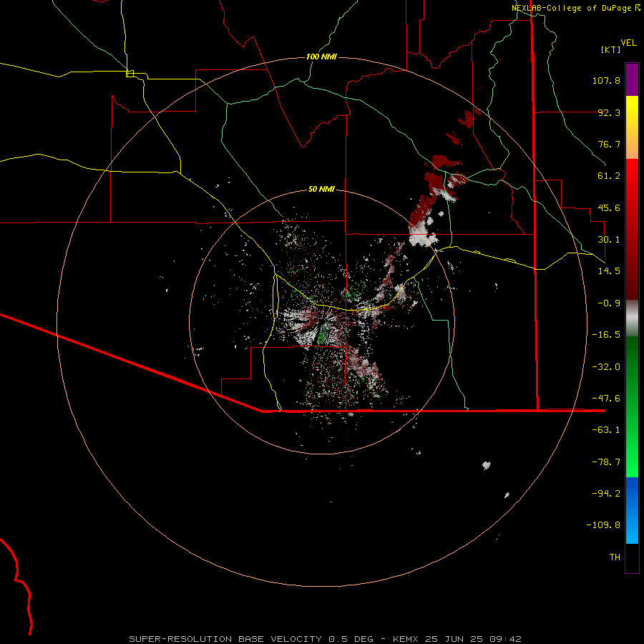This screenshot has width=644, height=644.
Task: Click the 76.7 velocity scale value
Action: point(609,144)
